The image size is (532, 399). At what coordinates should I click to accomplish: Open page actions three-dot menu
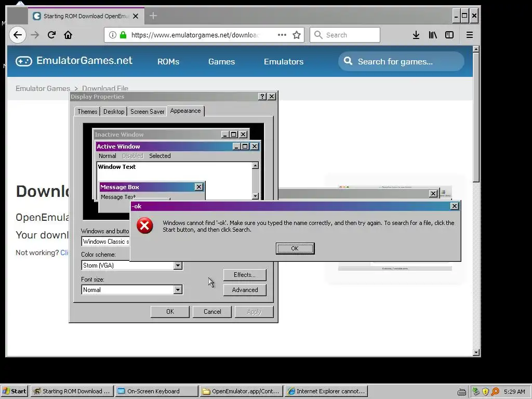[x=282, y=35]
